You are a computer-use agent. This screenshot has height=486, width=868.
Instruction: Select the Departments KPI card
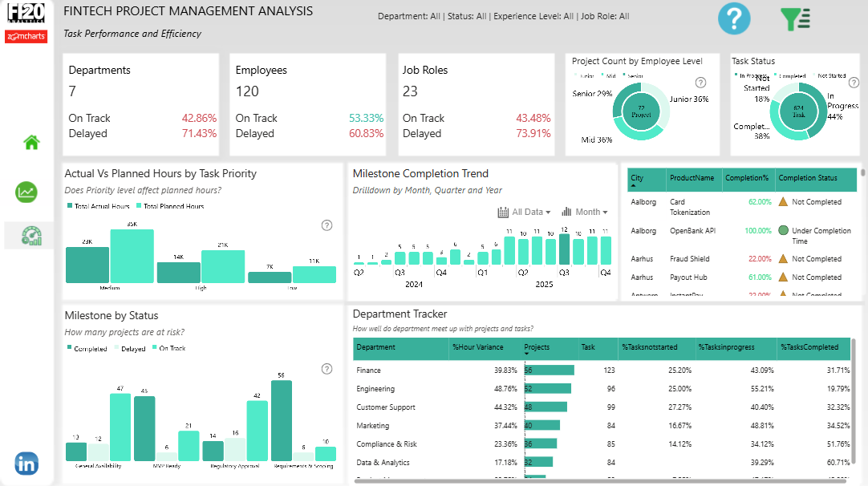(x=141, y=104)
